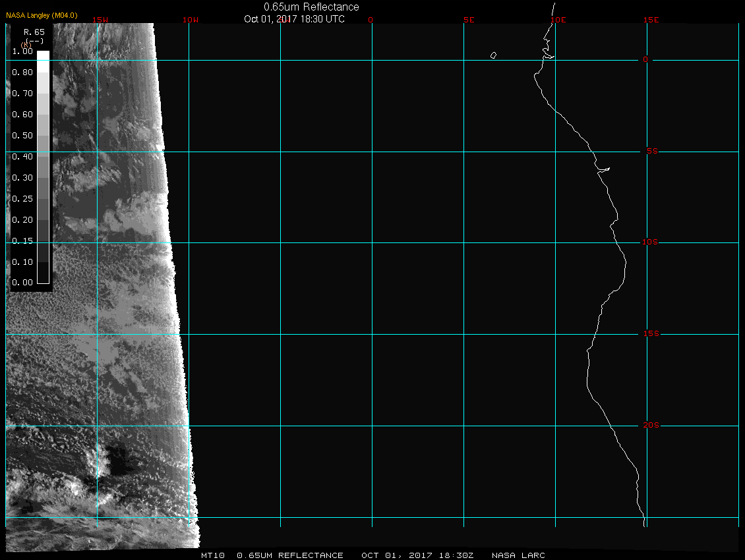Viewport: 745px width, 560px height.
Task: Click the 'Oct 01, 2017 18:30 UTC' timestamp
Action: (x=294, y=19)
